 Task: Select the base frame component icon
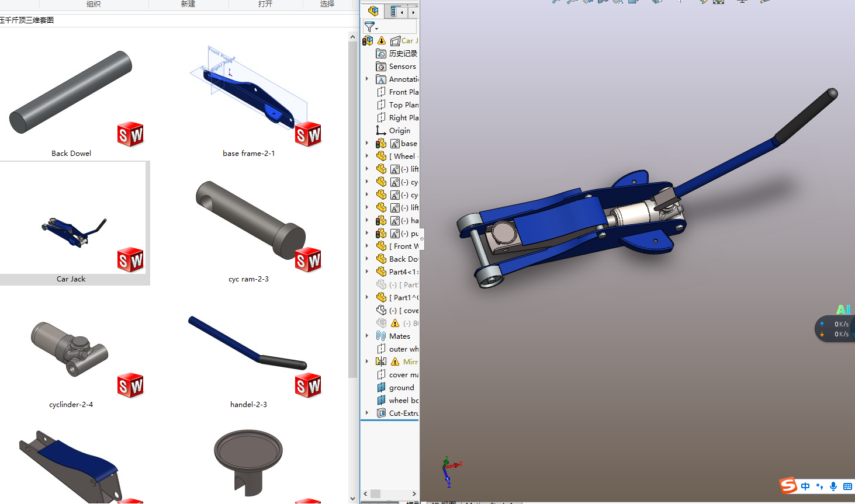[x=381, y=144]
